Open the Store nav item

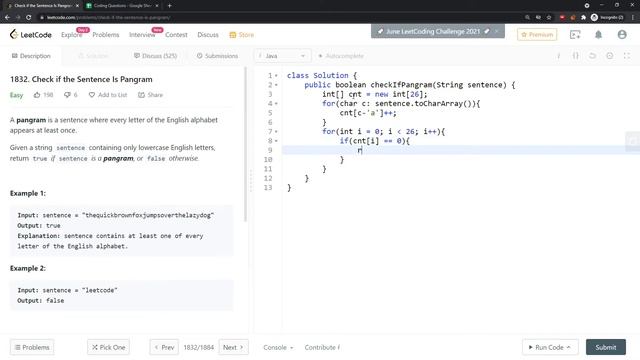(x=242, y=35)
